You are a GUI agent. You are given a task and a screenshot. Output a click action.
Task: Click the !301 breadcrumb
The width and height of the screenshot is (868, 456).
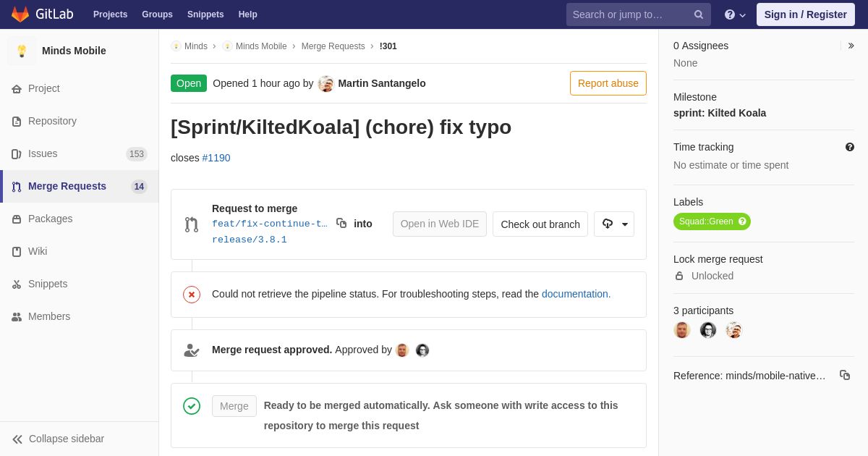[x=388, y=46]
